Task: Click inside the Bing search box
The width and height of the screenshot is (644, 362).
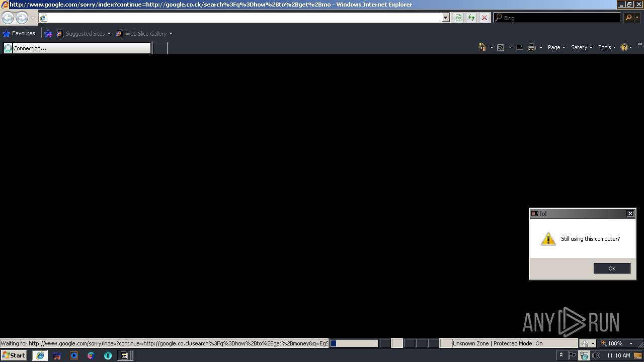Action: [557, 18]
